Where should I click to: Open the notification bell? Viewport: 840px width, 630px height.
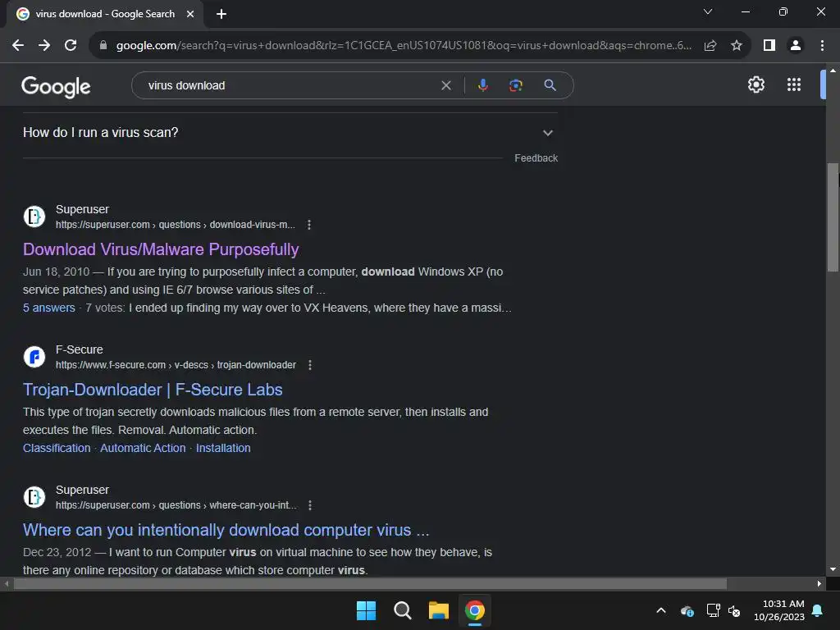coord(818,610)
